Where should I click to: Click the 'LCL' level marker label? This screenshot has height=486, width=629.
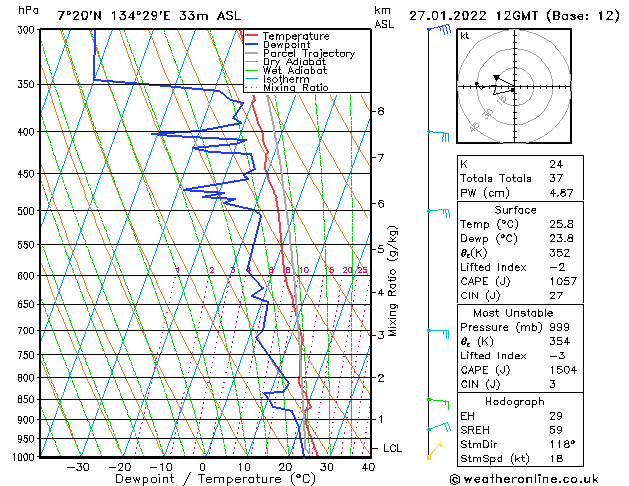[x=392, y=448]
